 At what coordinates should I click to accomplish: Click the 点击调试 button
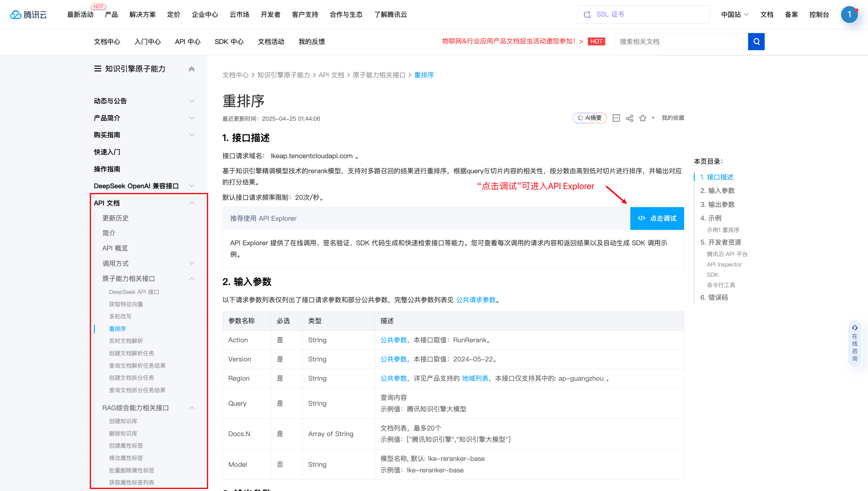pyautogui.click(x=657, y=218)
